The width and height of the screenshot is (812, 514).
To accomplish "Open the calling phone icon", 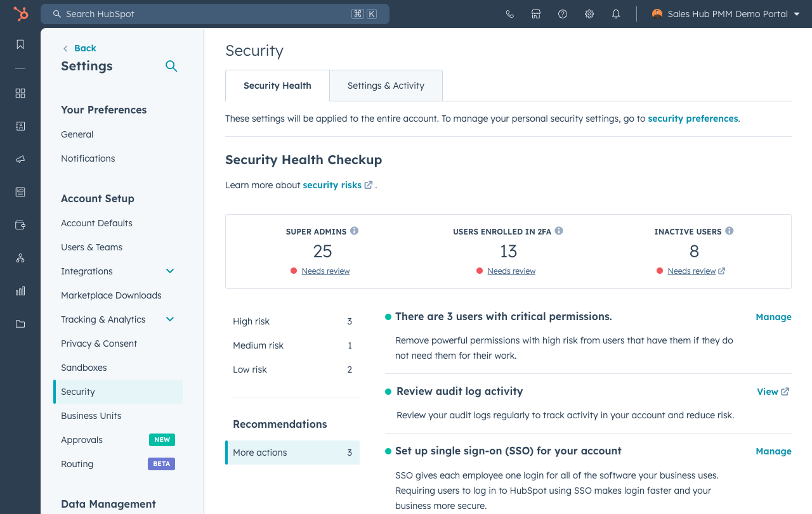I will pos(509,14).
